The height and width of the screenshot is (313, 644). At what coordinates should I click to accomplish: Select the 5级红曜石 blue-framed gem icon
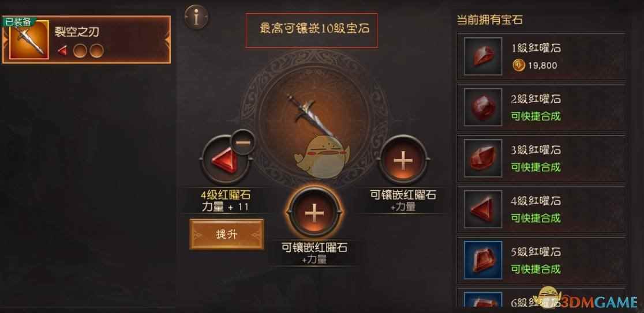tap(483, 260)
